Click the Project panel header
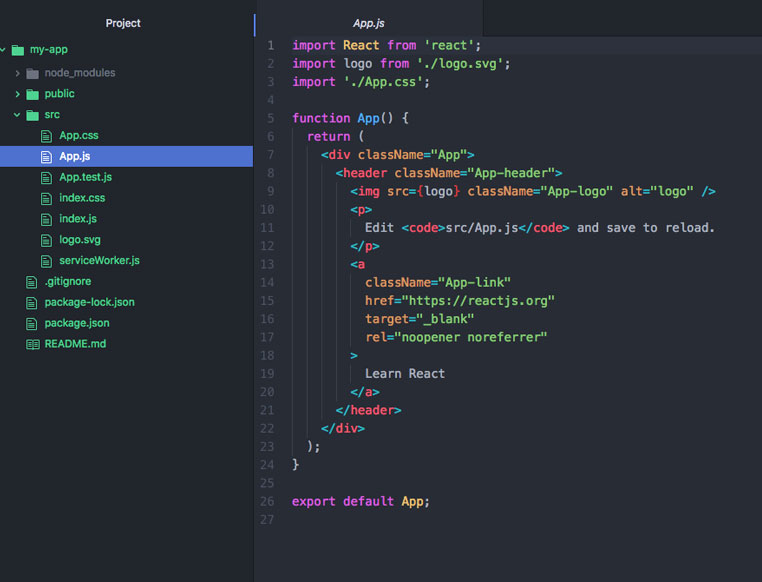 point(123,23)
